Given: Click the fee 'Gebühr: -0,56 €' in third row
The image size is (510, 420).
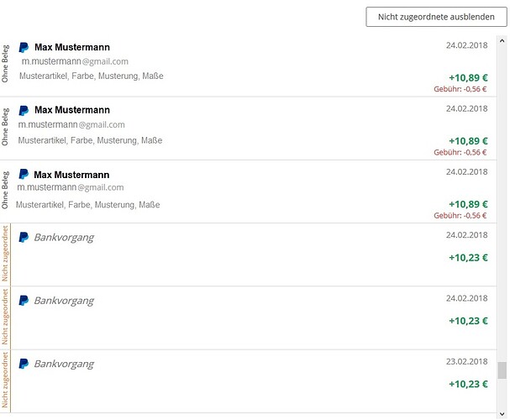Looking at the screenshot, I should (460, 215).
